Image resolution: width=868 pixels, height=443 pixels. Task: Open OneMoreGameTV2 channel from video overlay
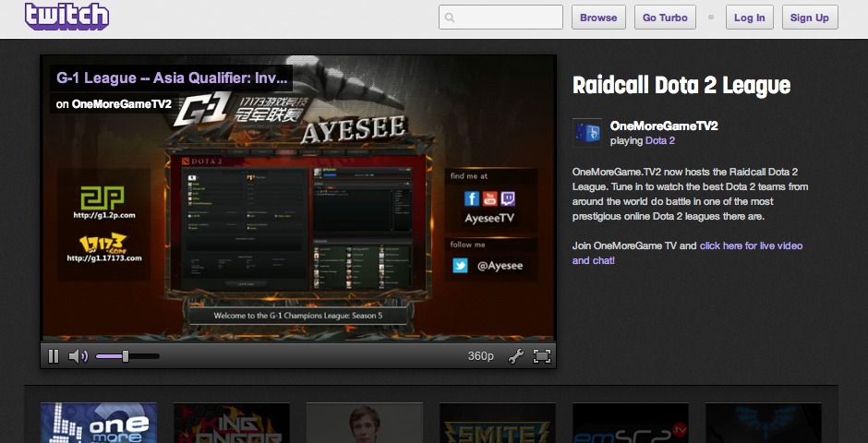(121, 103)
